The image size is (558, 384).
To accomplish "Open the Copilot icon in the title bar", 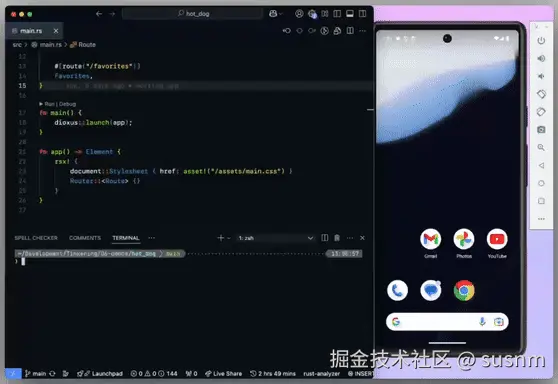I will click(x=273, y=14).
